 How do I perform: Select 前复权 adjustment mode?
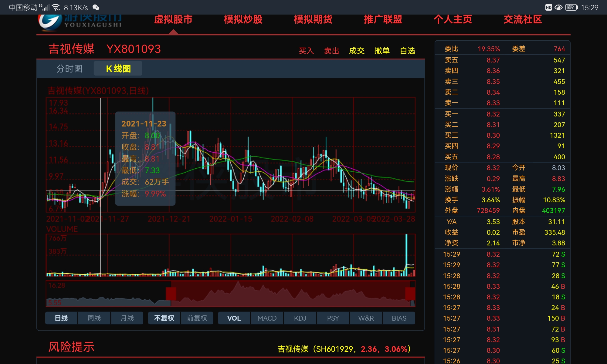pyautogui.click(x=197, y=318)
